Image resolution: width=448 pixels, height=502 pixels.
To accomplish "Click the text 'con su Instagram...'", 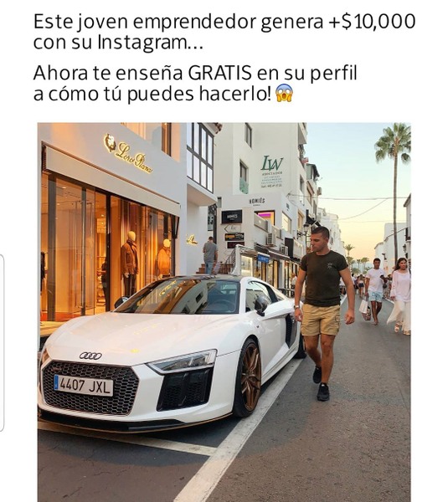I will 118,43.
